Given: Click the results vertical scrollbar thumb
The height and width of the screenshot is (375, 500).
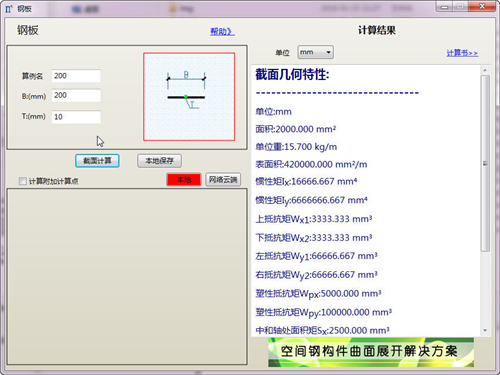Looking at the screenshot, I should [x=485, y=163].
